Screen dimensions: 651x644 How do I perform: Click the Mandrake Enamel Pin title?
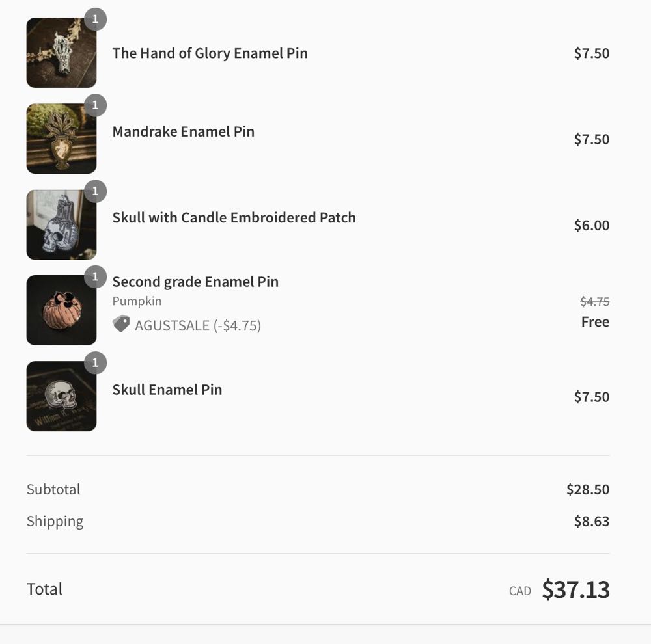[183, 131]
